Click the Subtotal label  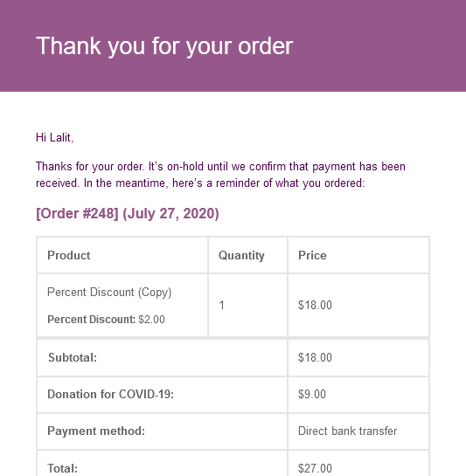[73, 357]
